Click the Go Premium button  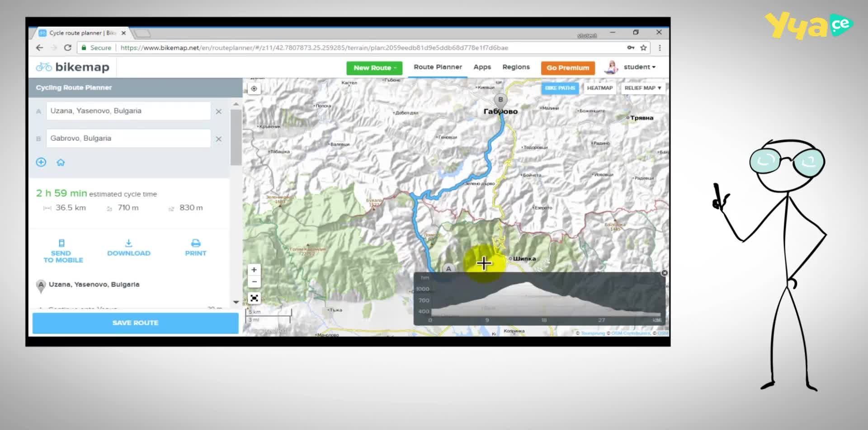point(568,68)
